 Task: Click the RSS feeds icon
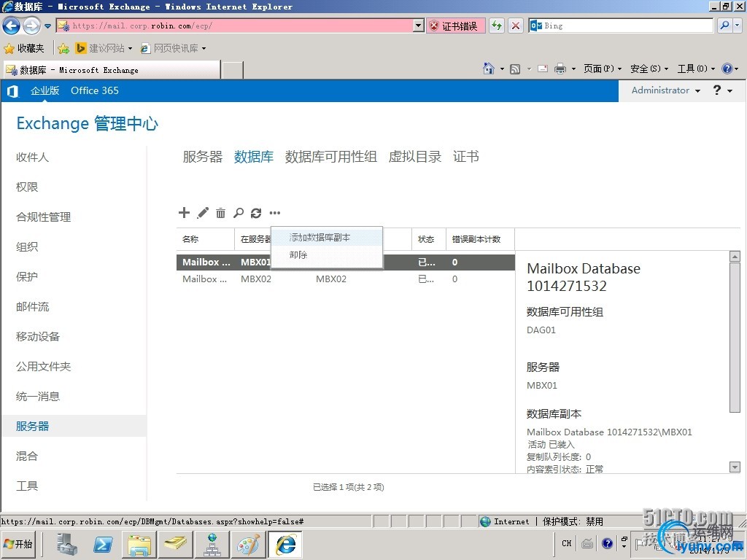coord(515,69)
